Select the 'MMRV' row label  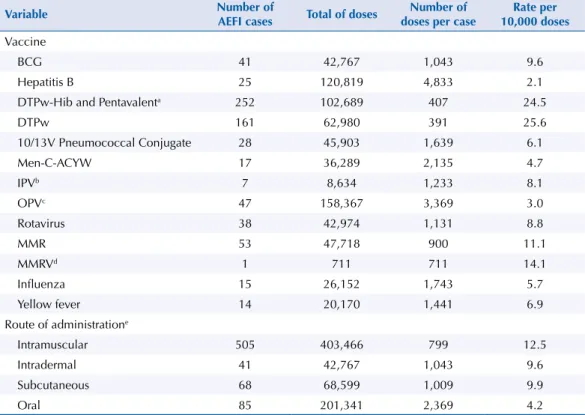(37, 264)
